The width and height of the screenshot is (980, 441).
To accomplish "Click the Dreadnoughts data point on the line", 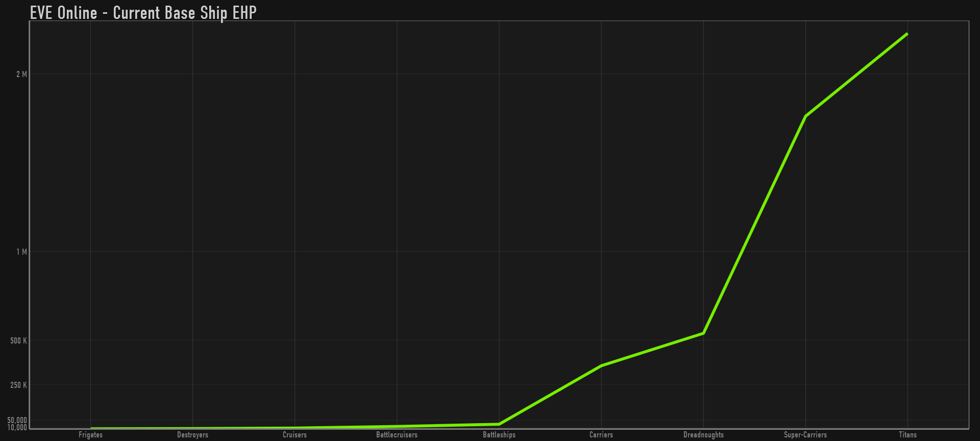I will [x=703, y=333].
